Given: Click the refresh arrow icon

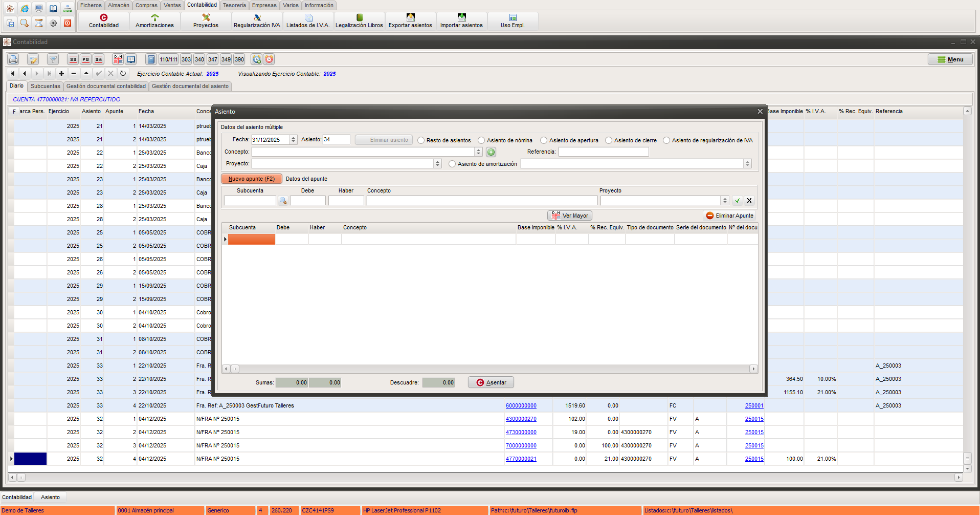Looking at the screenshot, I should tap(123, 73).
